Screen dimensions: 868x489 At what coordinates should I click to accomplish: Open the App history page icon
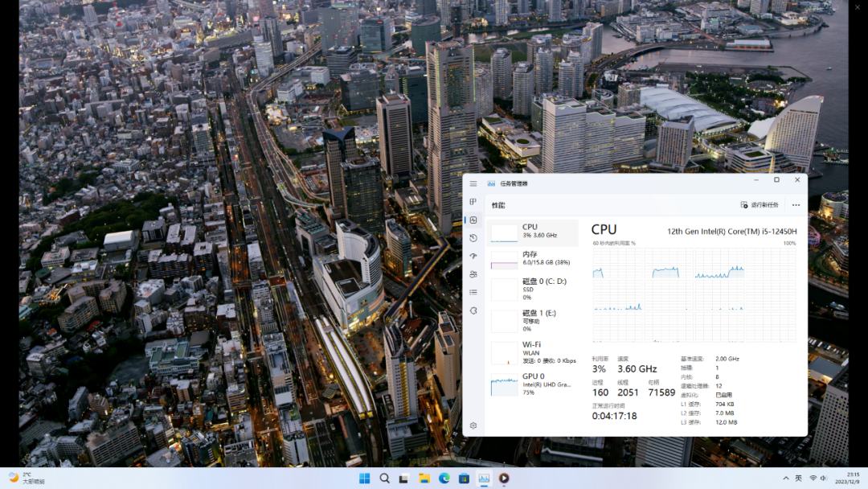473,238
